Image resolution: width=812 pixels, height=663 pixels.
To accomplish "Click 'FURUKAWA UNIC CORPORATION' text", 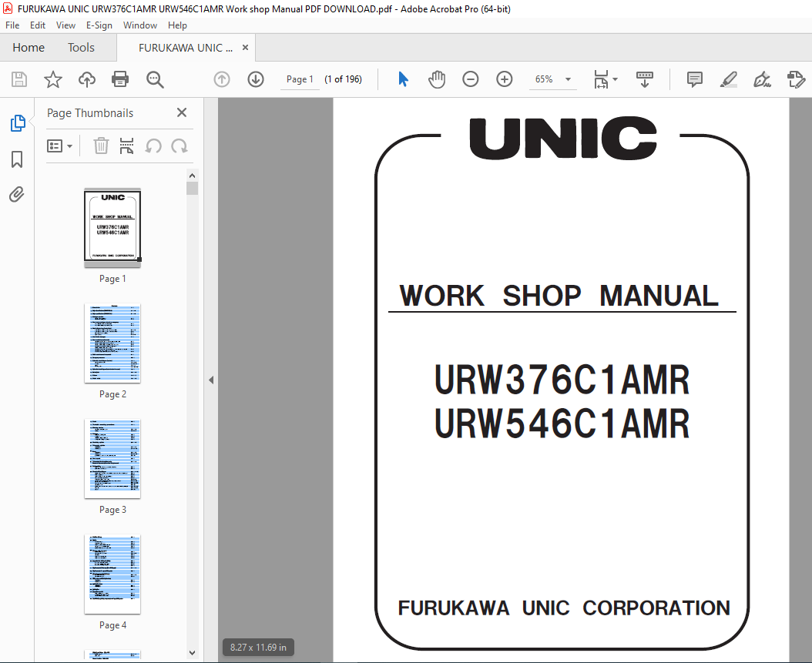I will click(564, 608).
